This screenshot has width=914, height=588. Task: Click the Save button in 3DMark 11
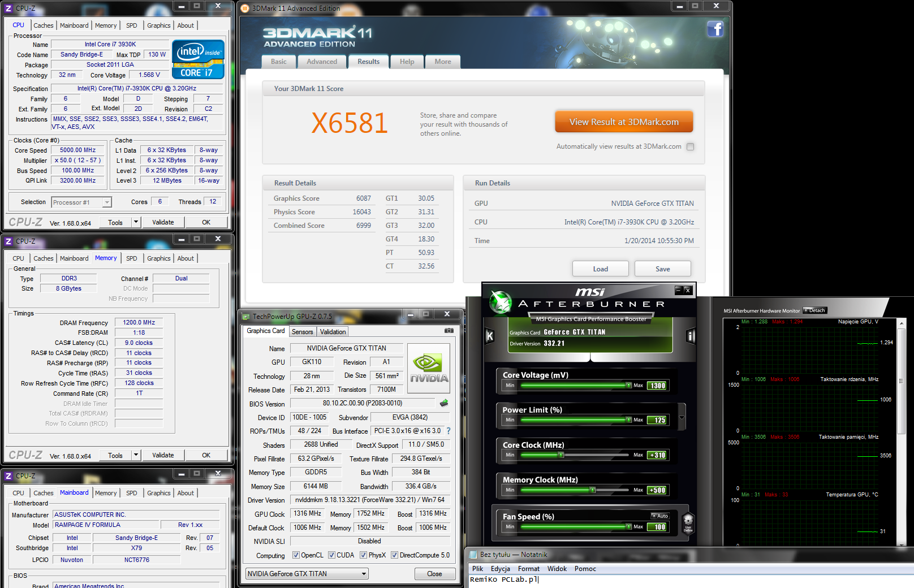click(663, 269)
